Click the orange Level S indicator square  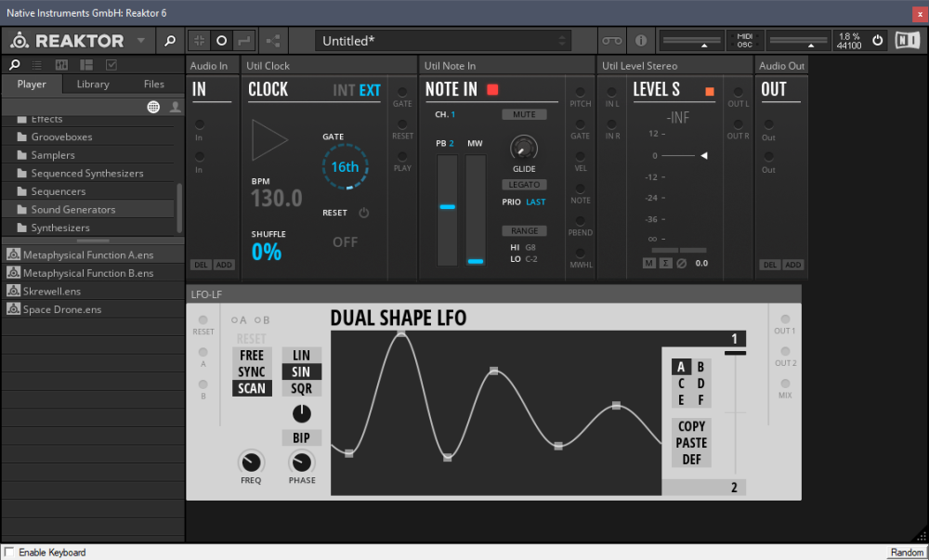(710, 91)
